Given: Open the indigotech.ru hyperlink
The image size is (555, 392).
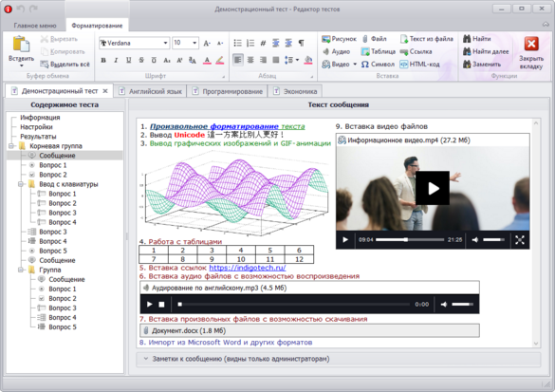Looking at the screenshot, I should click(247, 268).
